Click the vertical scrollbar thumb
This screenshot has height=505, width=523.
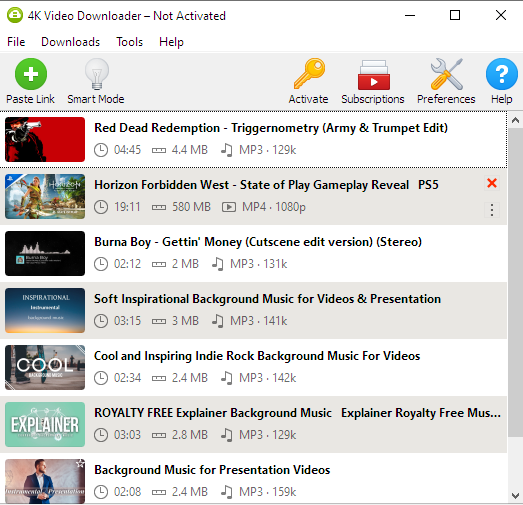[x=515, y=282]
